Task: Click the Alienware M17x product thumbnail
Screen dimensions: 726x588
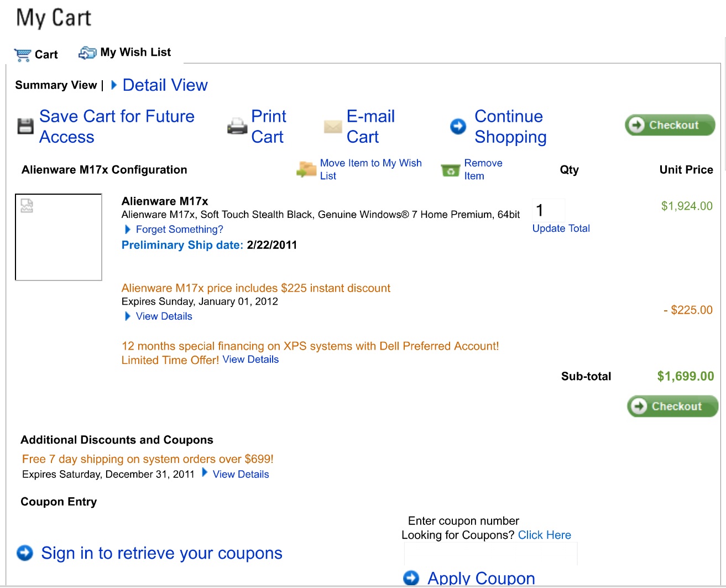Action: [x=59, y=237]
